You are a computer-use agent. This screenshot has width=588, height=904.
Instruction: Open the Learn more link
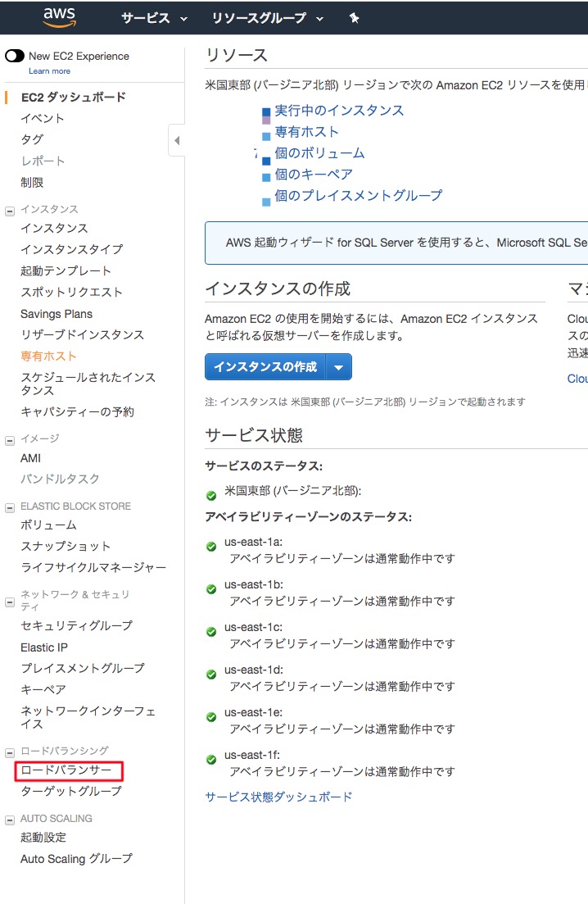(x=49, y=71)
